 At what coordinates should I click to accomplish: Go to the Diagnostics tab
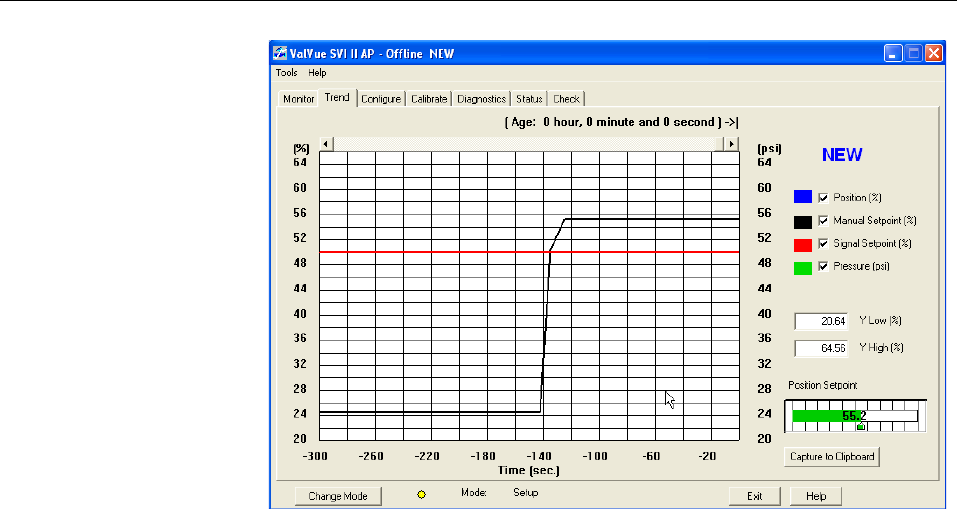(x=481, y=99)
